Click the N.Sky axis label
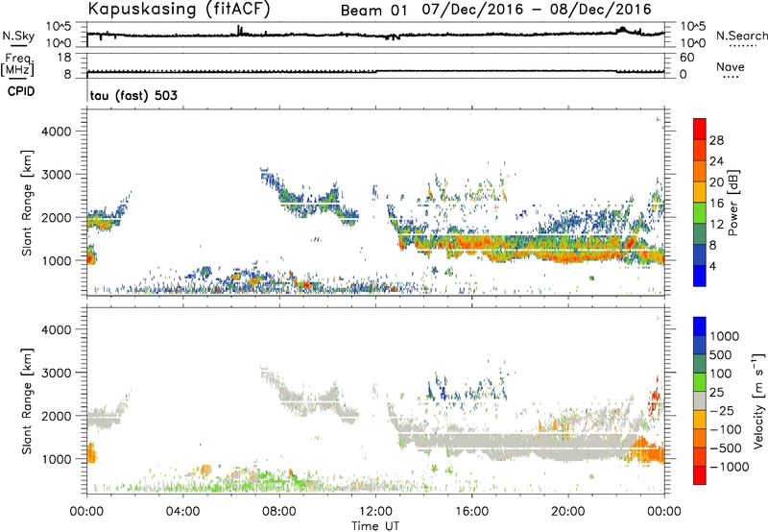 pos(18,36)
